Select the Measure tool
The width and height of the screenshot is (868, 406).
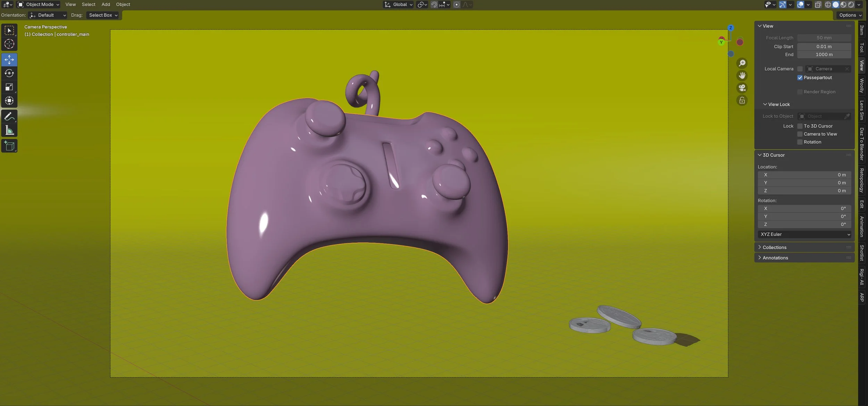9,130
